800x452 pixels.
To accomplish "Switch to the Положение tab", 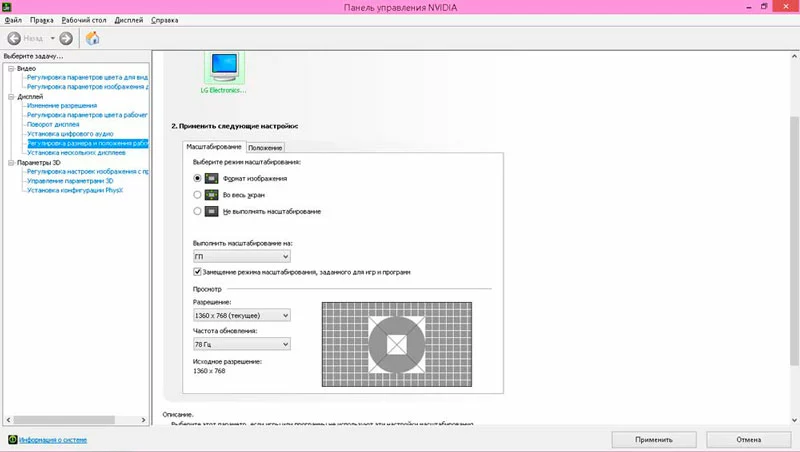I will point(265,147).
